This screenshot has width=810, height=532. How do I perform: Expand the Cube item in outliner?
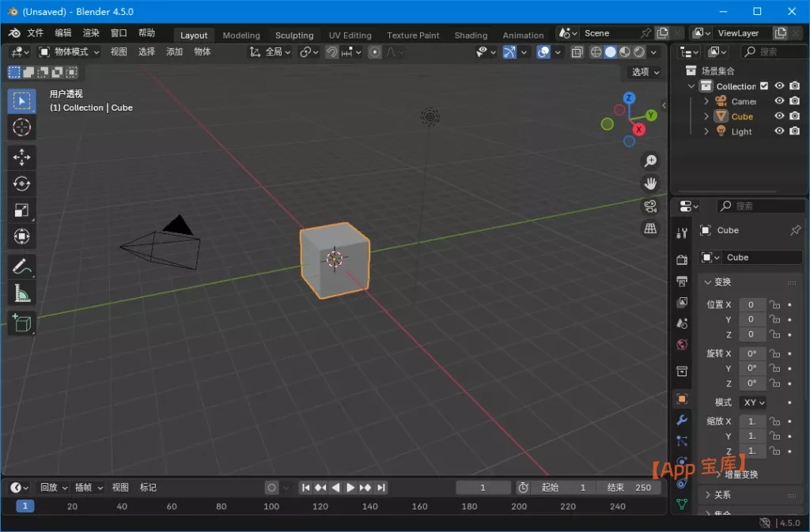706,116
